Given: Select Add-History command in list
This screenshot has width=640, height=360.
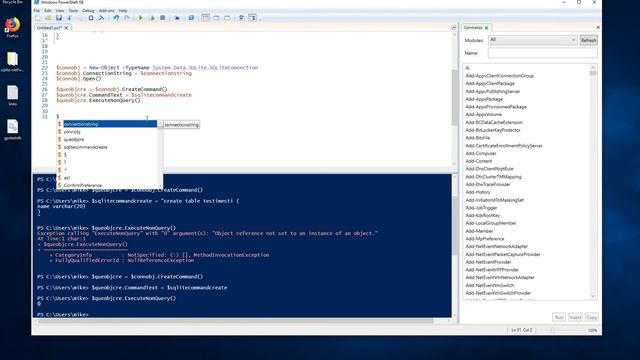Looking at the screenshot, I should point(478,192).
